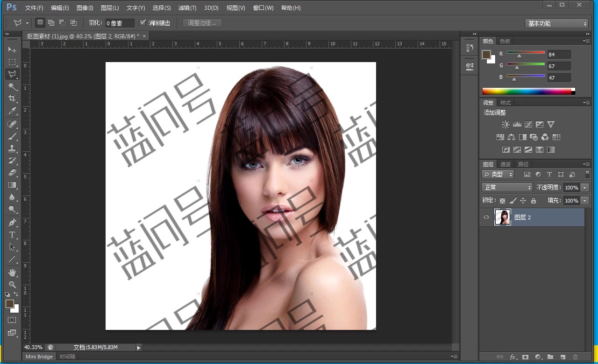Add Brightness/Contrast adjustment icon

[x=505, y=125]
